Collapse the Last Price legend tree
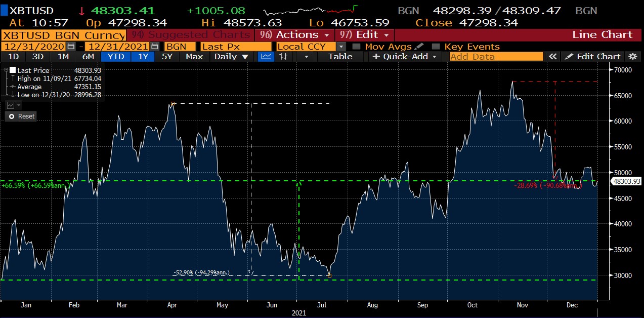The width and height of the screenshot is (644, 318). tap(6, 70)
